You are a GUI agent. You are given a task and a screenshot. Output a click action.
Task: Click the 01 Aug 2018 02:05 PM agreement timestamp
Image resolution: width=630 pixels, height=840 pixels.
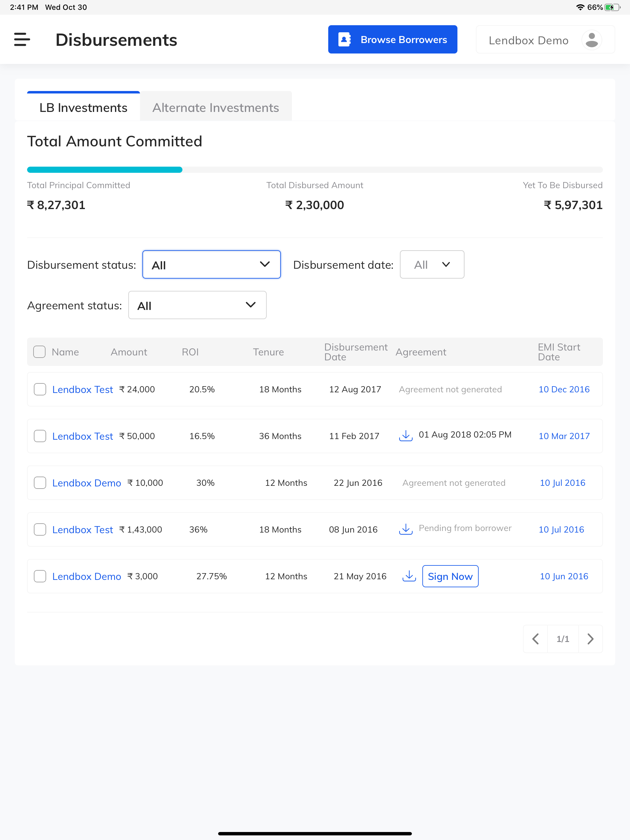[465, 434]
